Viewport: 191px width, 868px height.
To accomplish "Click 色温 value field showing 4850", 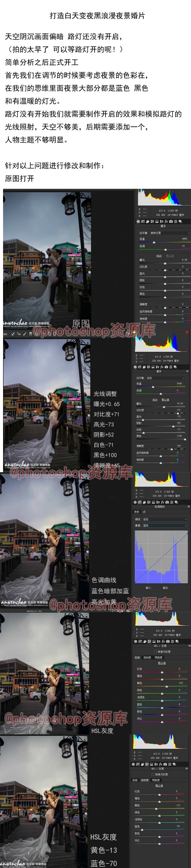I will coord(184,239).
